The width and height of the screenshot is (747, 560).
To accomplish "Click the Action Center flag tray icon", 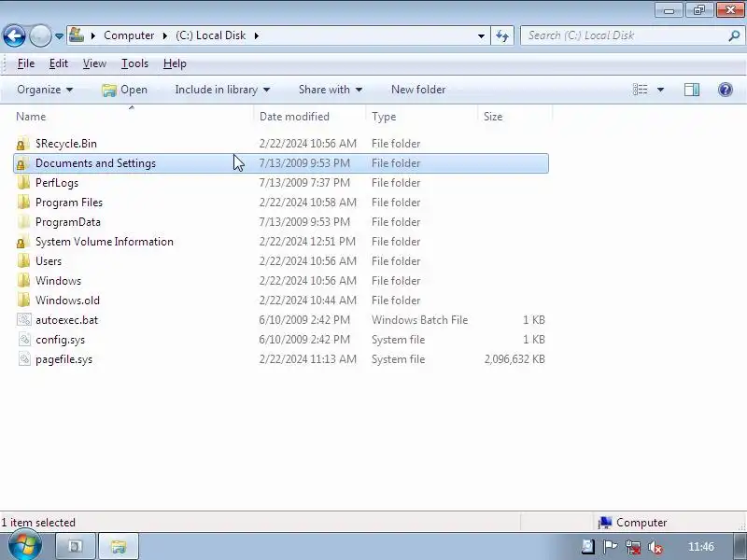I will [611, 547].
